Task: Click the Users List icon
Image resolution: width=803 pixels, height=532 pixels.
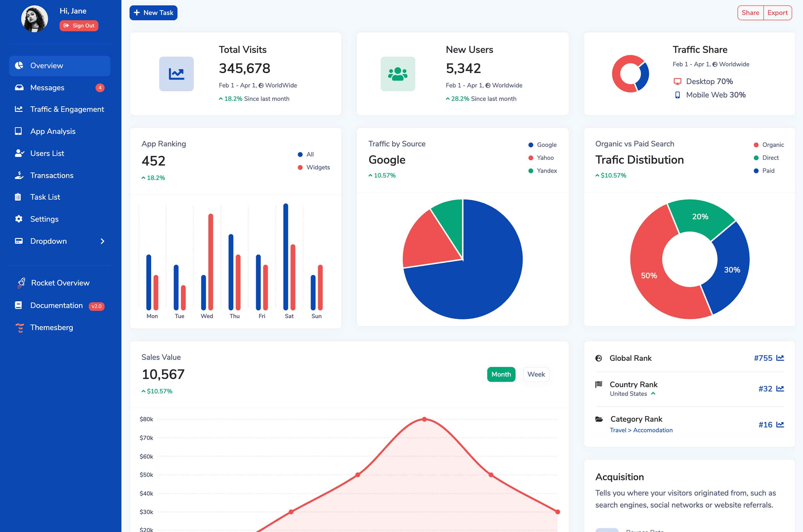Action: [19, 153]
